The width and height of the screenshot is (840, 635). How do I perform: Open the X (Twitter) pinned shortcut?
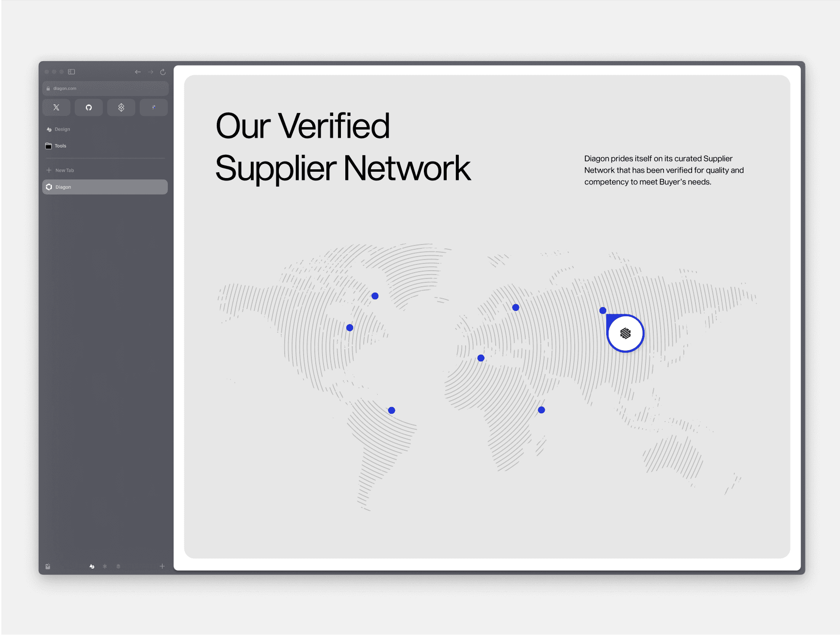56,107
